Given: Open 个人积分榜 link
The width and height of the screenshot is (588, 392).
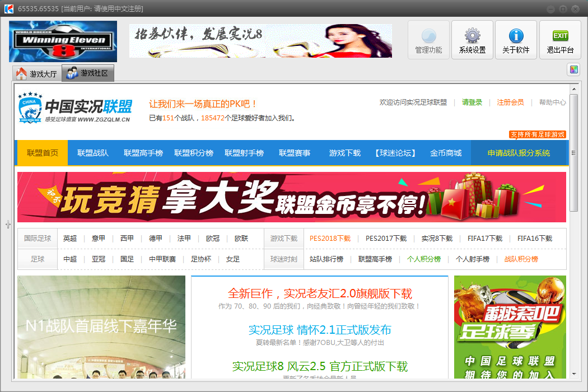Looking at the screenshot, I should (x=424, y=259).
